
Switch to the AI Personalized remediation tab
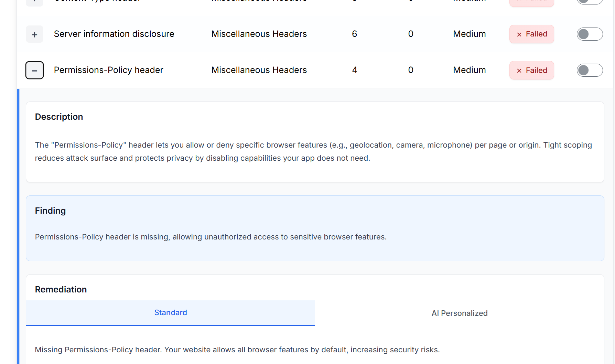point(459,313)
